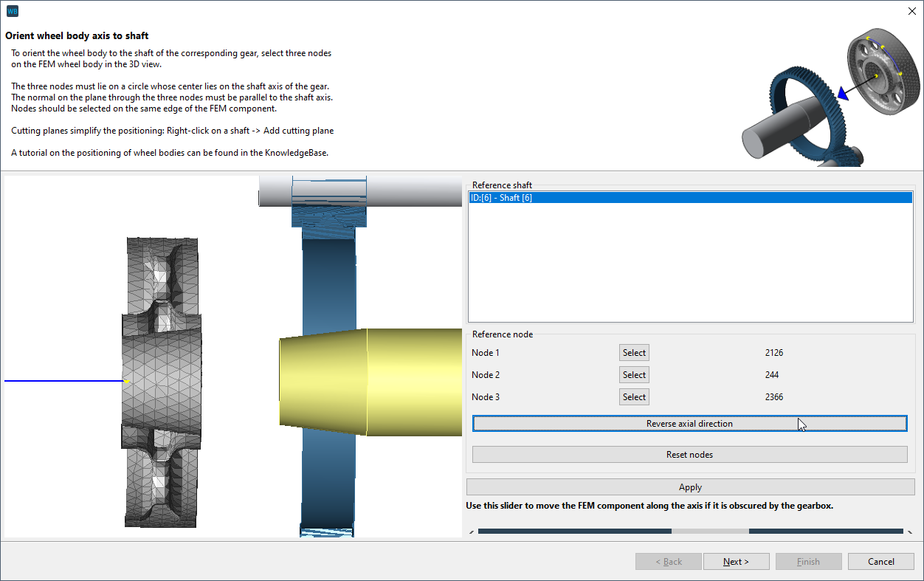Click the node ID value 244
The height and width of the screenshot is (581, 924).
771,374
